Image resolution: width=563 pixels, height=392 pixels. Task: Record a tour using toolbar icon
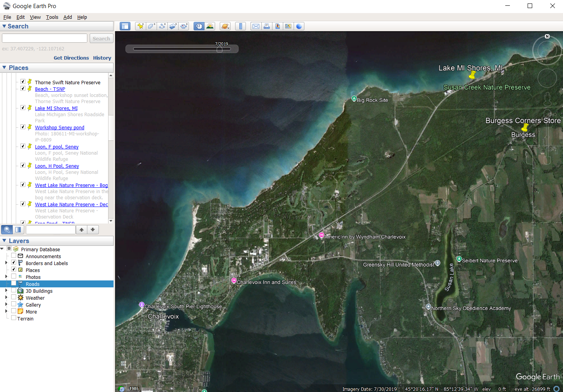184,26
